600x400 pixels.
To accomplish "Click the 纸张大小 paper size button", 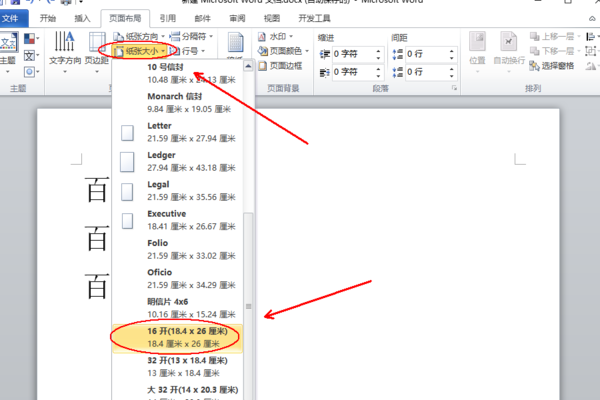I will (x=140, y=51).
